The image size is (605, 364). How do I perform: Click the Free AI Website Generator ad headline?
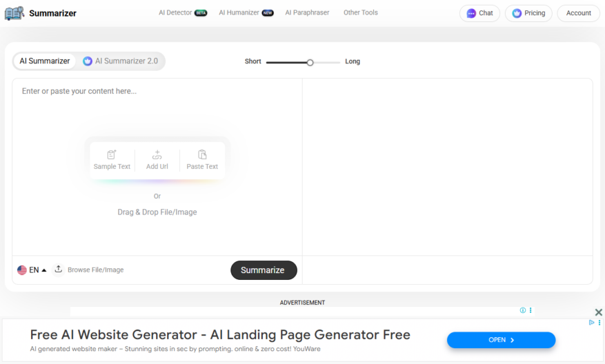tap(220, 334)
